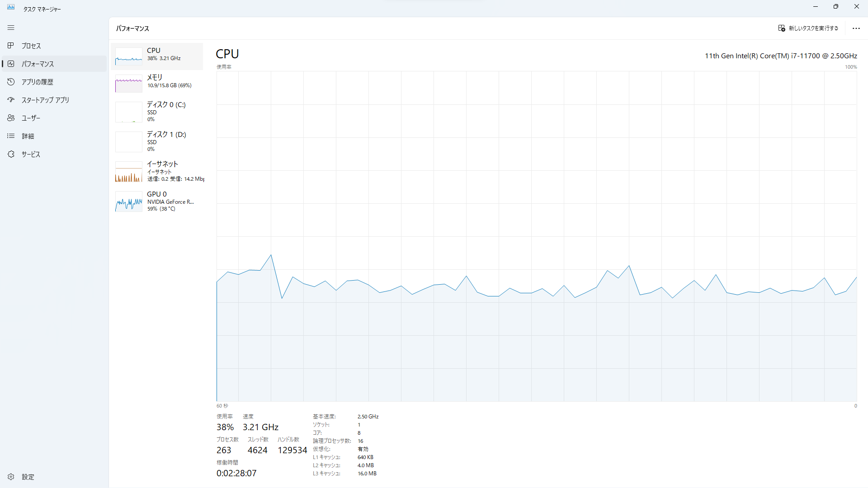The image size is (868, 488).
Task: Click the プロセス (Processes) sidebar icon
Action: click(11, 46)
